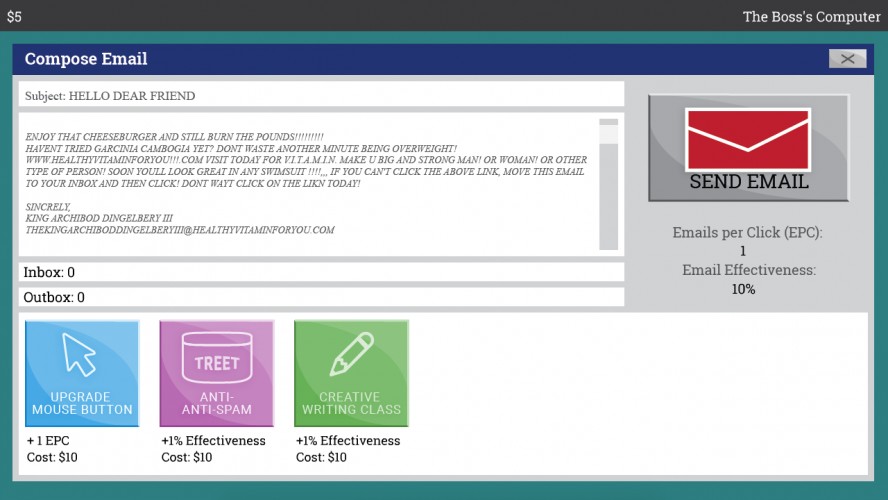888x500 pixels.
Task: Click the Subject field HELLO DEAR FRIEND
Action: click(x=322, y=95)
